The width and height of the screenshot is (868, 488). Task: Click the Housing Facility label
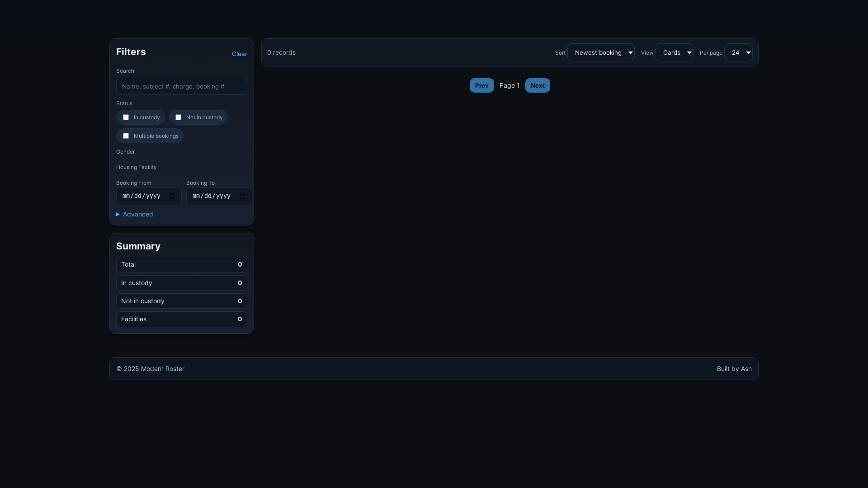[x=137, y=167]
